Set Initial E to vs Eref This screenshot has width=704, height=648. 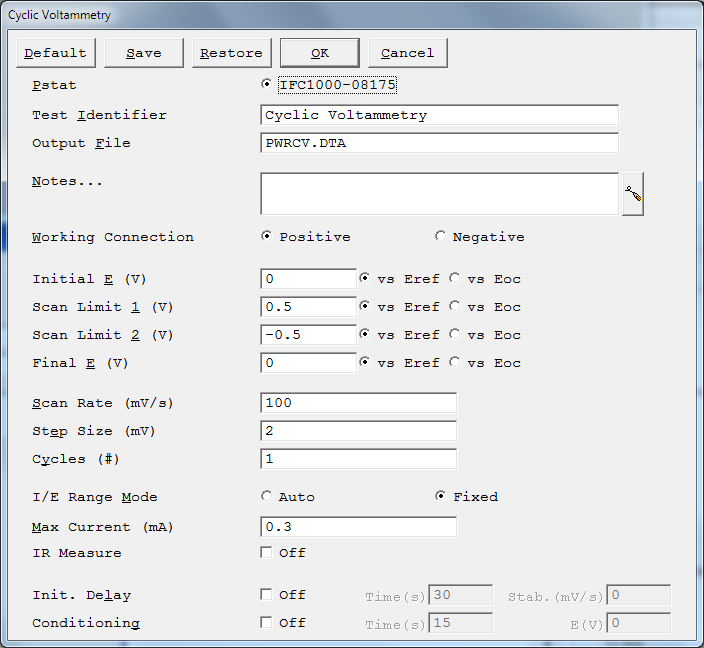(365, 278)
